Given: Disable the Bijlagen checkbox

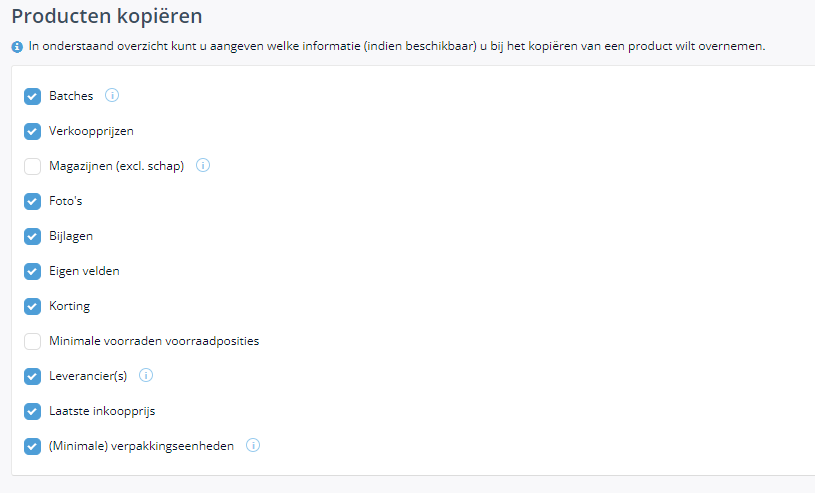Looking at the screenshot, I should point(32,236).
